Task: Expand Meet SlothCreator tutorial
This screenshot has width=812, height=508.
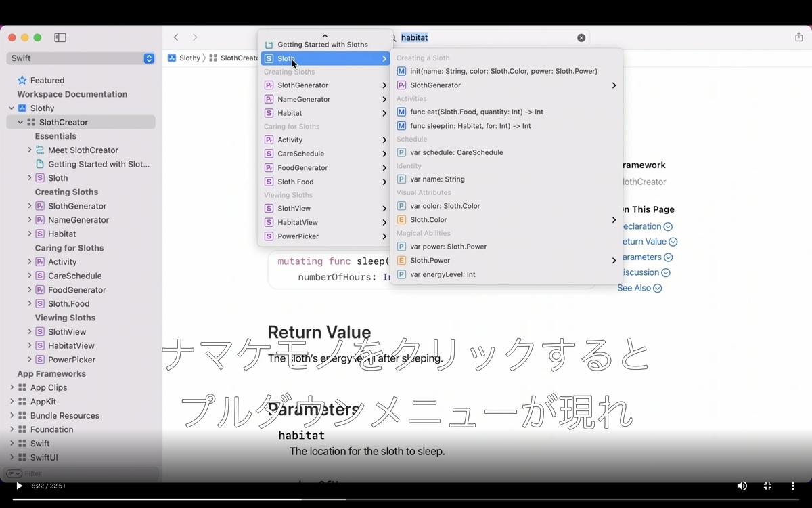Action: (x=30, y=150)
